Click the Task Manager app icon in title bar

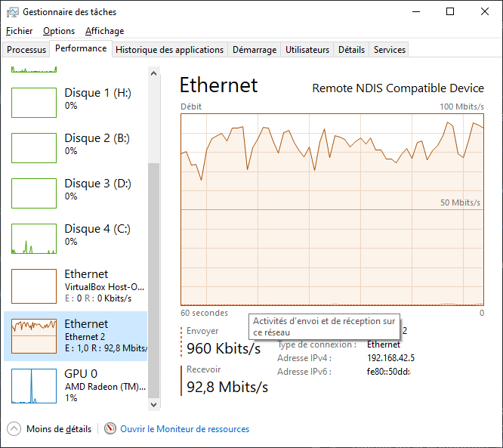(x=12, y=12)
